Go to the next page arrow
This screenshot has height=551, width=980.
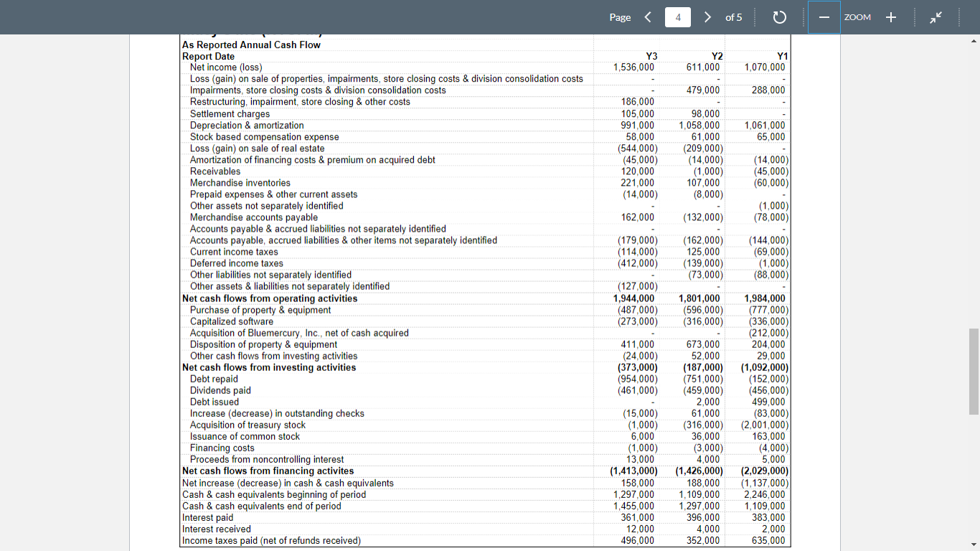point(707,17)
